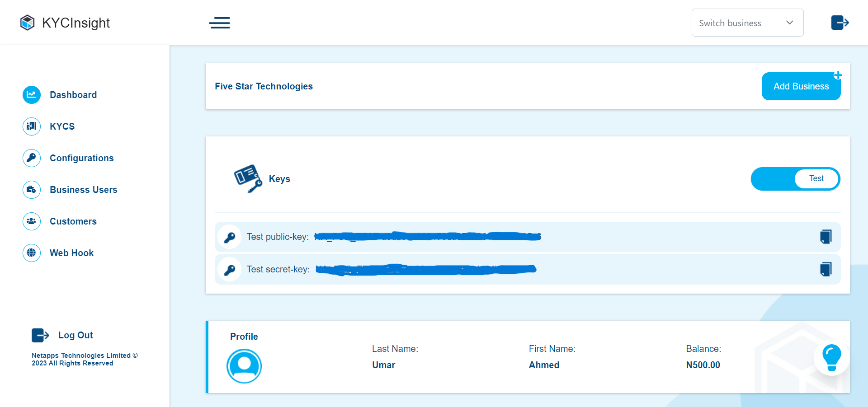Open the KYCS menu item
This screenshot has width=868, height=407.
point(62,126)
